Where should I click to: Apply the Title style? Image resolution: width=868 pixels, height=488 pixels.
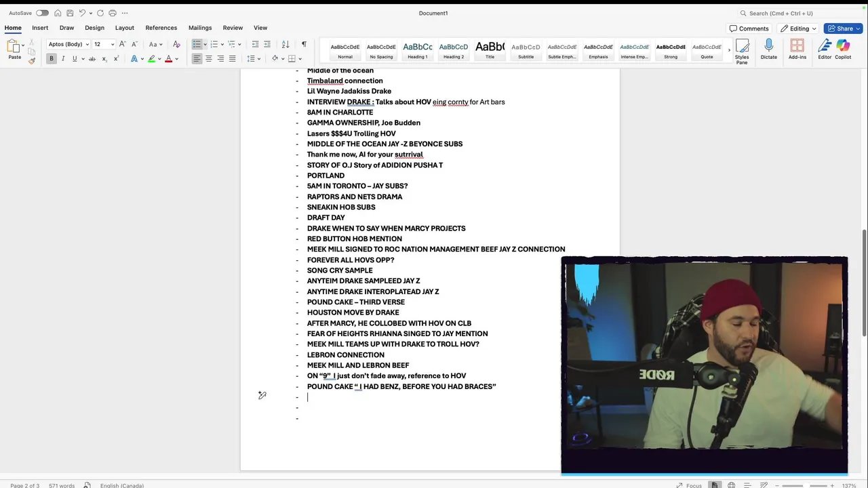click(490, 50)
